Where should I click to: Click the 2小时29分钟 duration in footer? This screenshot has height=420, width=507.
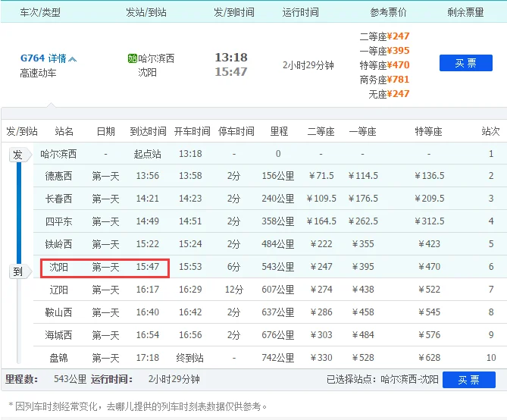click(174, 379)
